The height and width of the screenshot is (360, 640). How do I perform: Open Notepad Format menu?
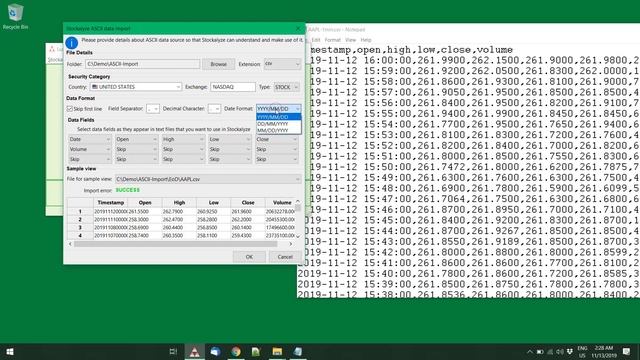(332, 40)
